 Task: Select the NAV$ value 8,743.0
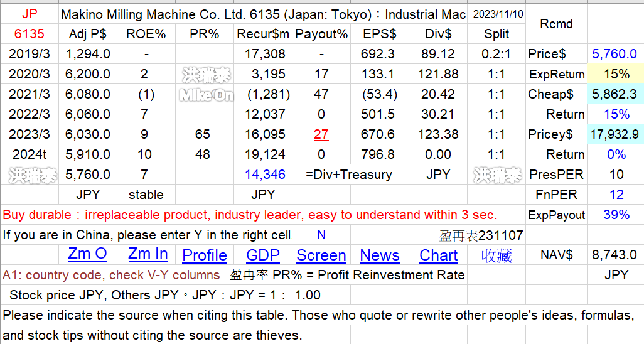(614, 255)
